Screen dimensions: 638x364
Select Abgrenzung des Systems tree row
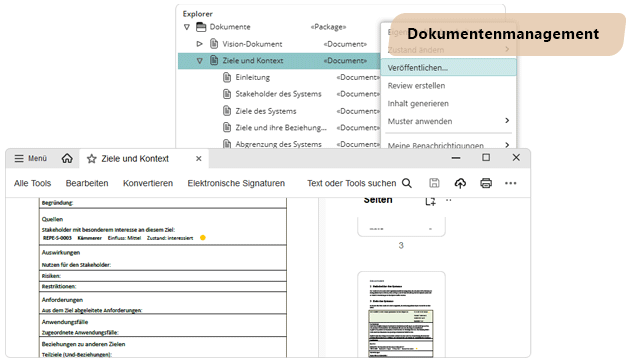(x=279, y=144)
